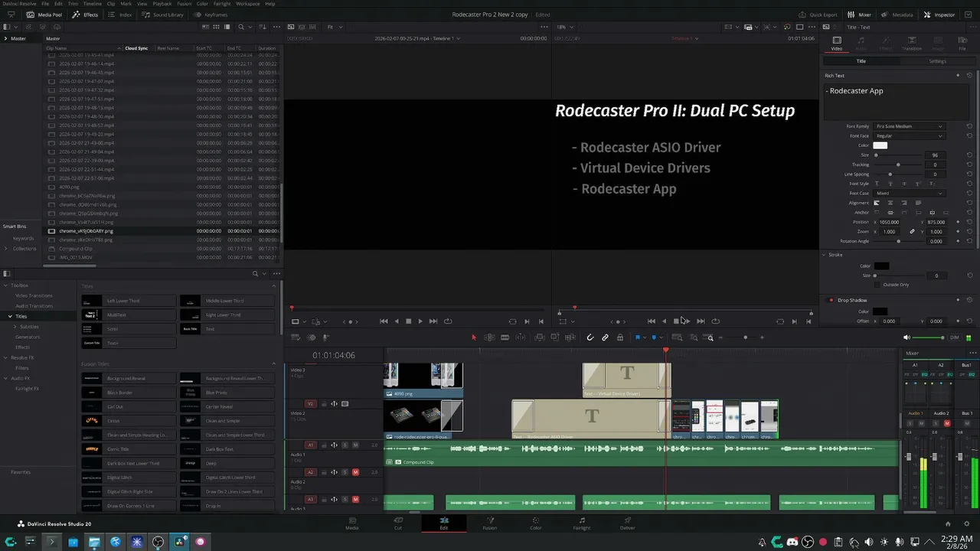The image size is (980, 551).
Task: Click the Tracking slider in Inspector
Action: point(898,165)
